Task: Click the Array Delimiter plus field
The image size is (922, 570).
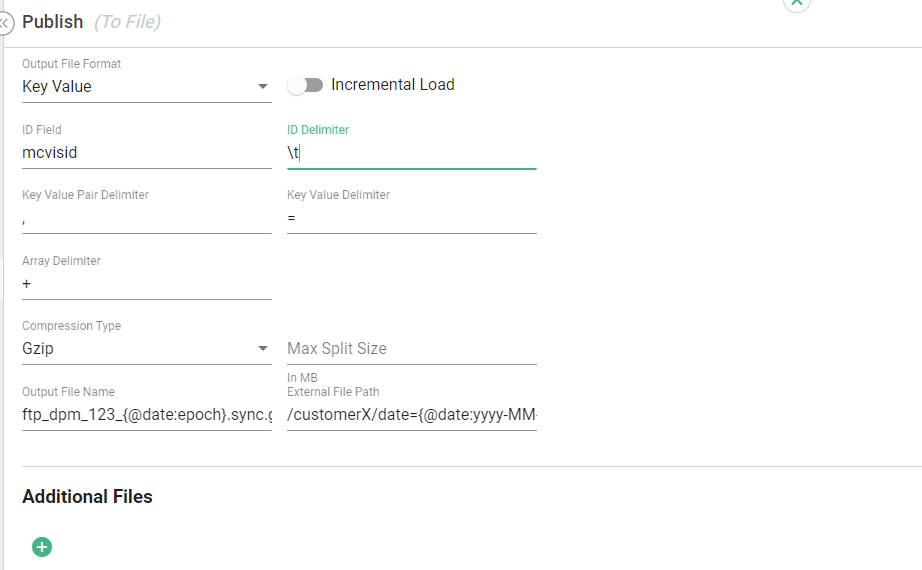Action: 146,284
